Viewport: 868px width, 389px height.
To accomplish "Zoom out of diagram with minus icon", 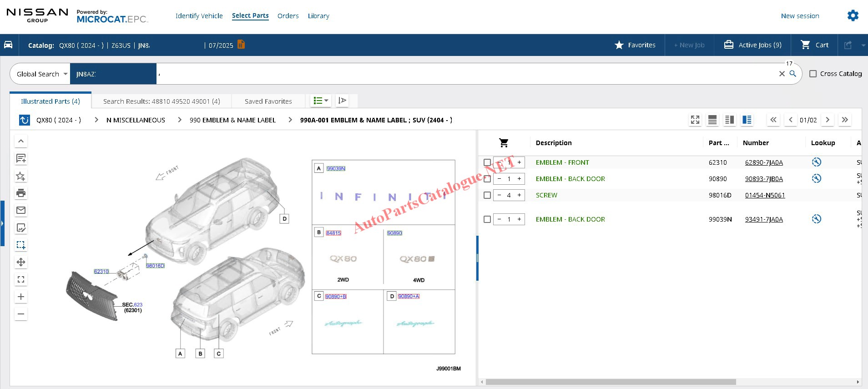I will pyautogui.click(x=21, y=314).
